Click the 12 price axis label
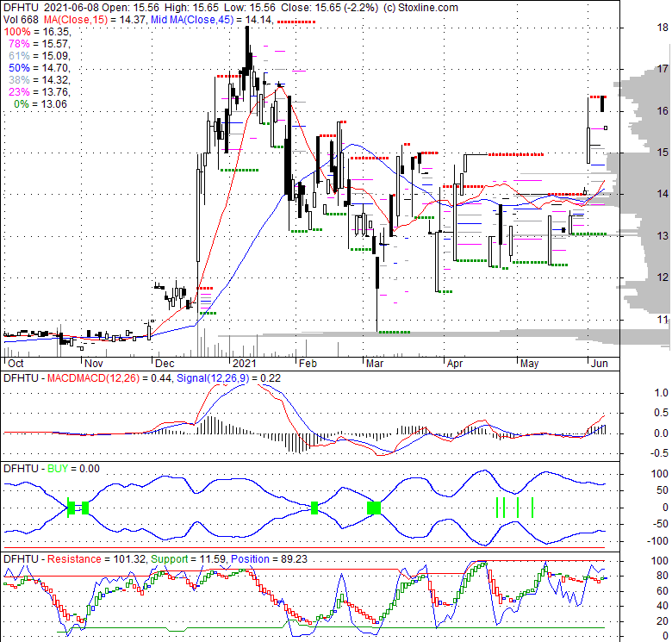This screenshot has width=672, height=642. (x=663, y=277)
